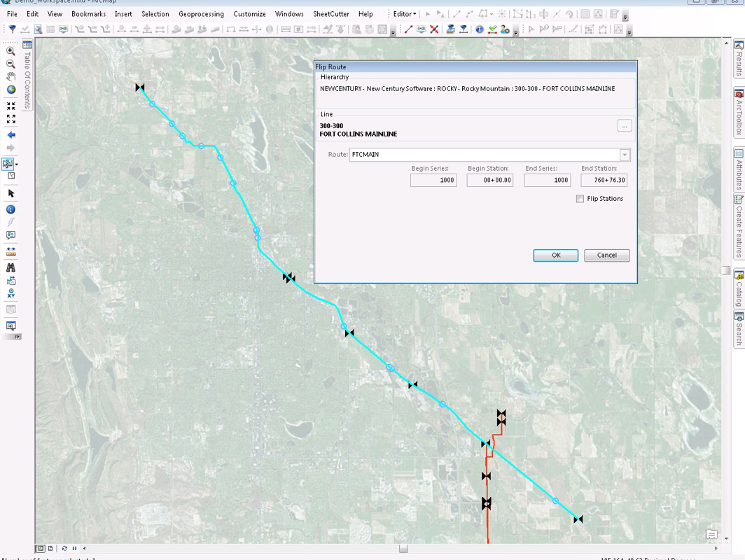The width and height of the screenshot is (745, 560).
Task: Open the Route FTCMAIN dropdown
Action: point(625,155)
